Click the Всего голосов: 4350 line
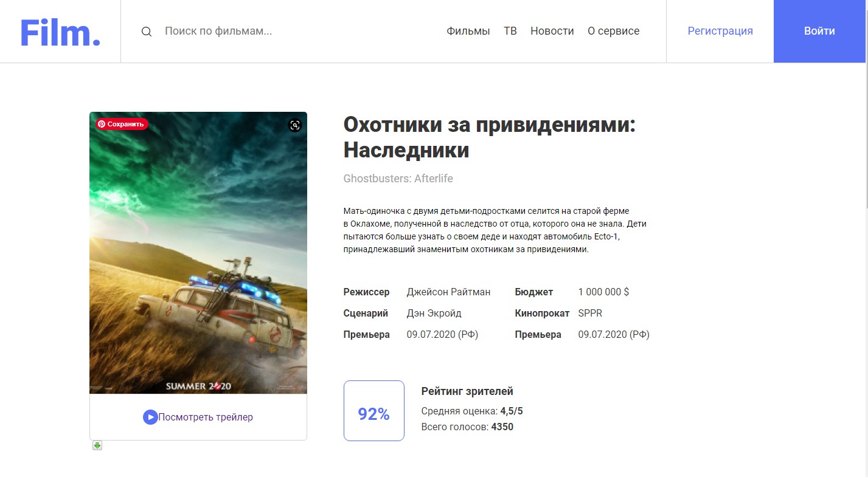The height and width of the screenshot is (477, 868). (467, 427)
